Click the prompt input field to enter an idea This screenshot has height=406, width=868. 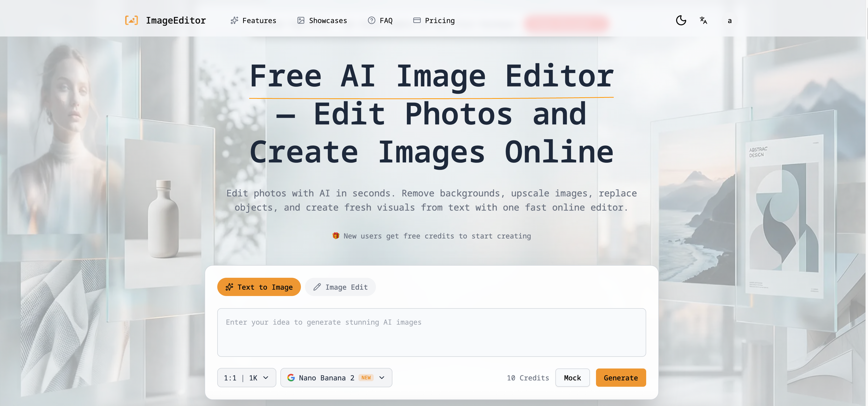tap(431, 332)
